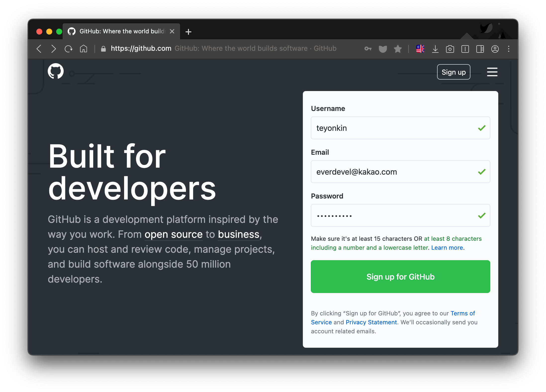The height and width of the screenshot is (392, 546).
Task: Click the padlock site security icon
Action: tap(103, 49)
